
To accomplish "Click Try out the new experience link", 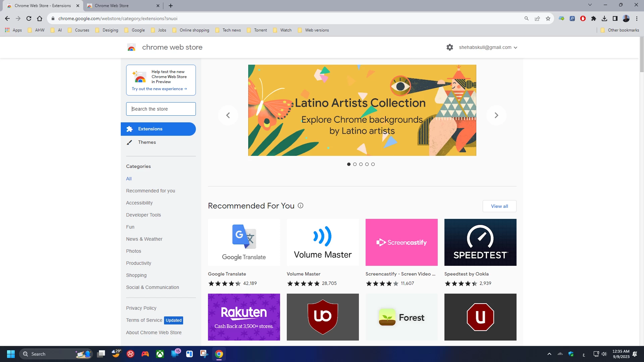I will [159, 89].
